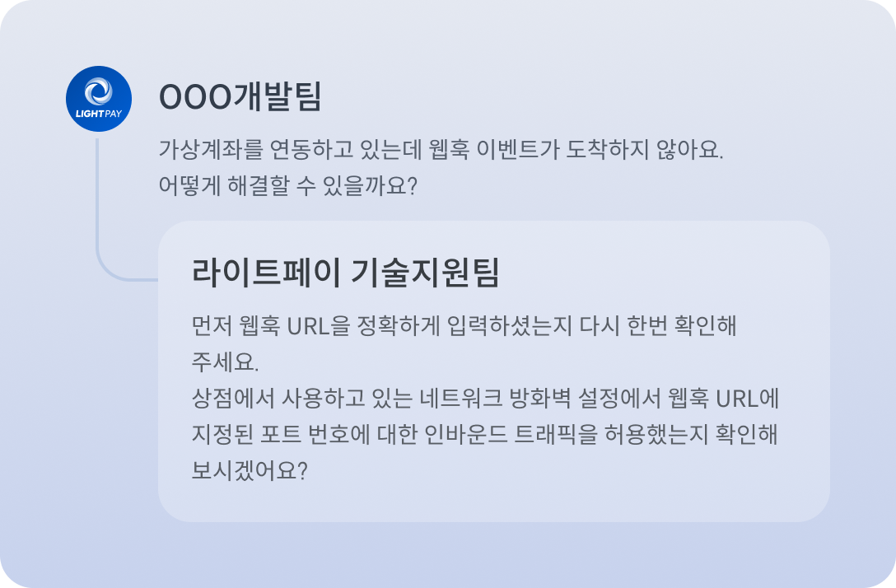Click the LIGHTPAY wordmark in the avatar
The image size is (896, 588).
click(x=99, y=113)
